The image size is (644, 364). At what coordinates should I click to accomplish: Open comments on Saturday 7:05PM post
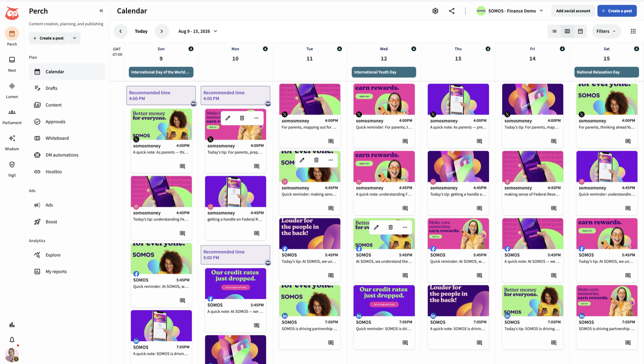pyautogui.click(x=628, y=343)
